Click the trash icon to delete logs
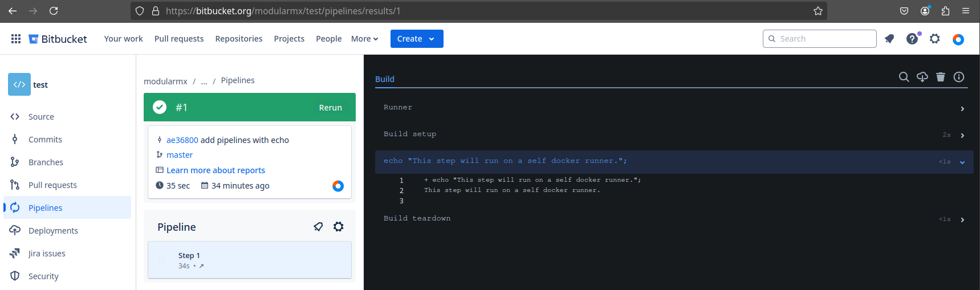The image size is (980, 290). (941, 77)
